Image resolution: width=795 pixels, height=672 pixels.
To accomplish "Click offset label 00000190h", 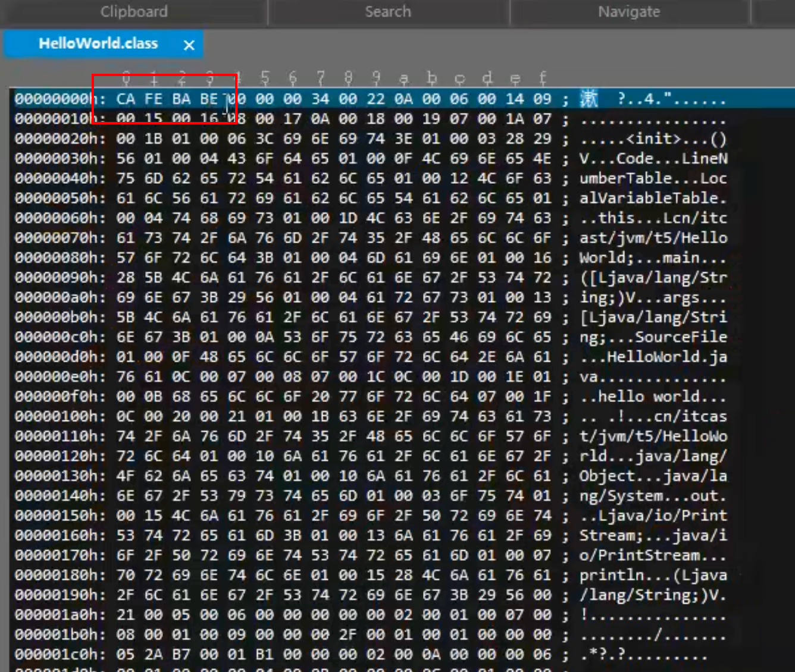I will point(60,595).
